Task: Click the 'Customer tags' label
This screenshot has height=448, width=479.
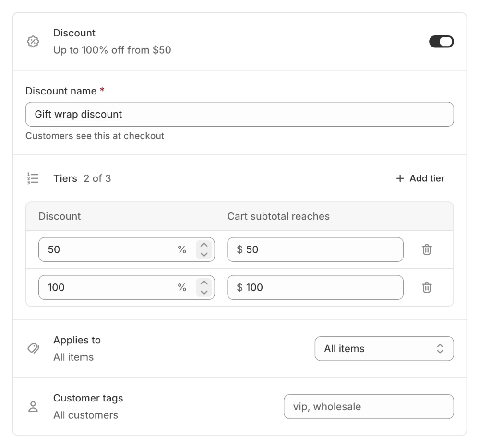Action: click(x=88, y=398)
